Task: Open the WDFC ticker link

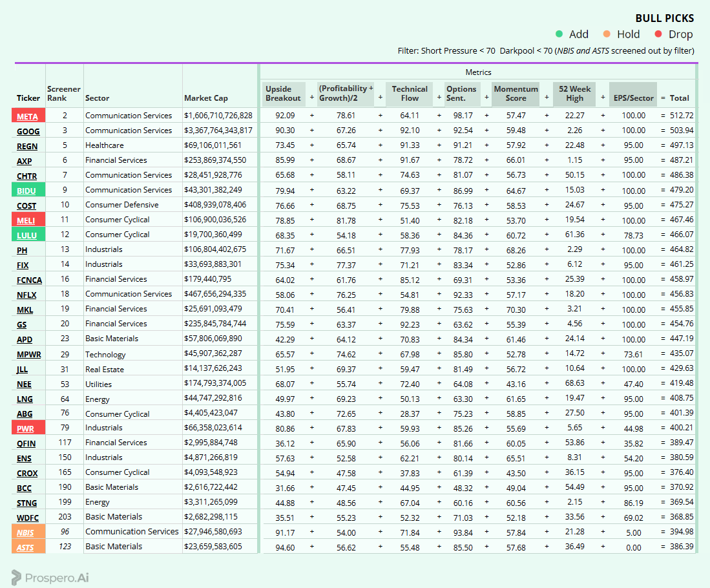Action: pyautogui.click(x=28, y=518)
